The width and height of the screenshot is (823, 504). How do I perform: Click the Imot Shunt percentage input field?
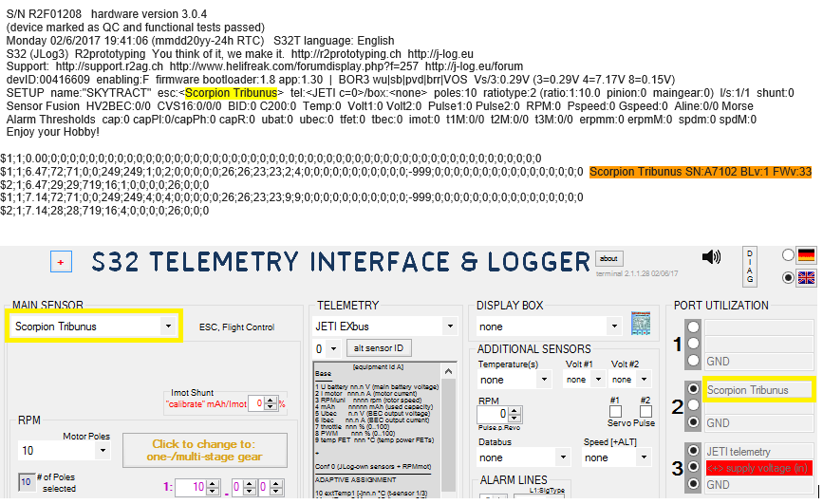[x=256, y=403]
